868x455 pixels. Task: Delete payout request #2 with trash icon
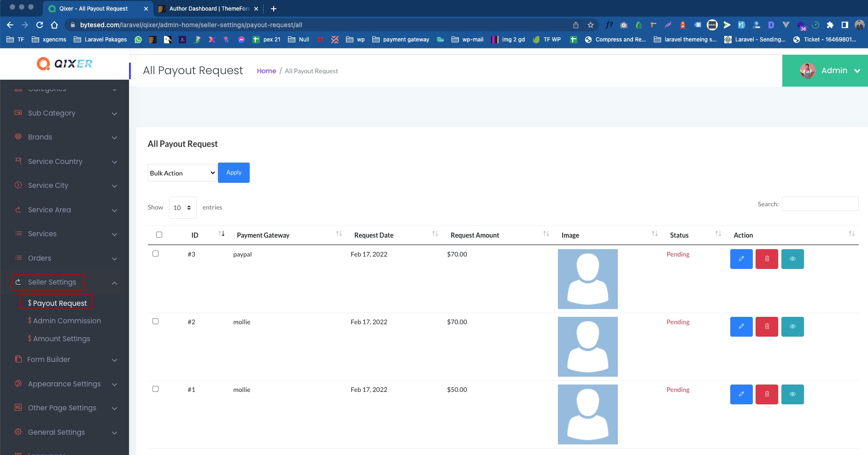(x=767, y=327)
